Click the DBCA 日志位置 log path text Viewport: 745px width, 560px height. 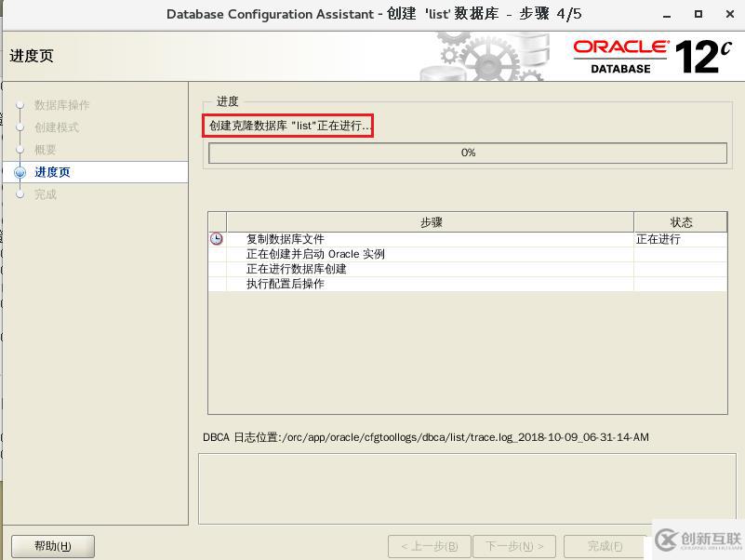426,437
